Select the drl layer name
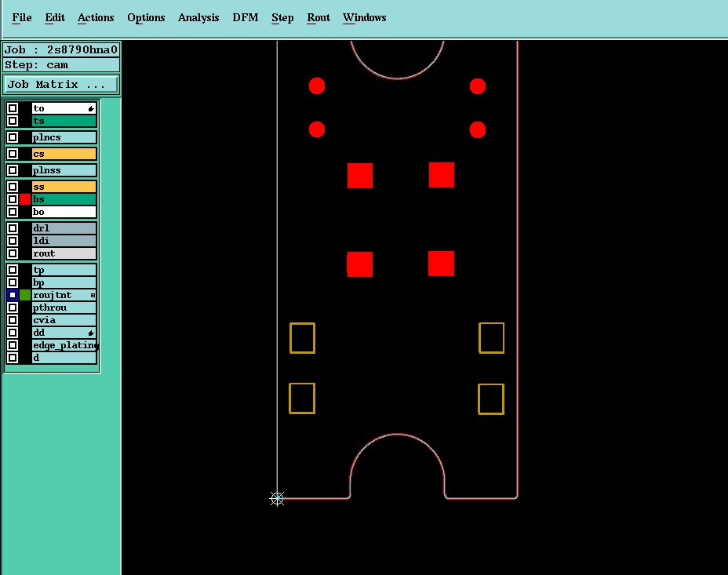The image size is (728, 575). pos(64,227)
